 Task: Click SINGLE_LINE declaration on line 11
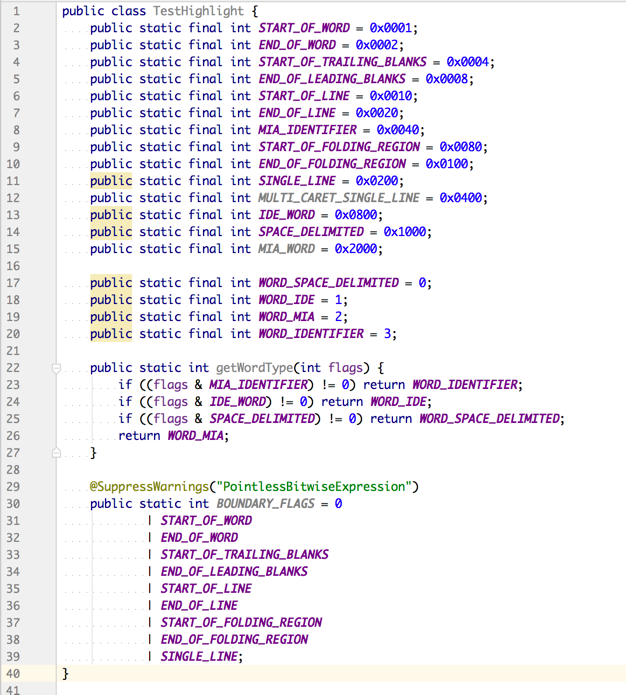(297, 181)
